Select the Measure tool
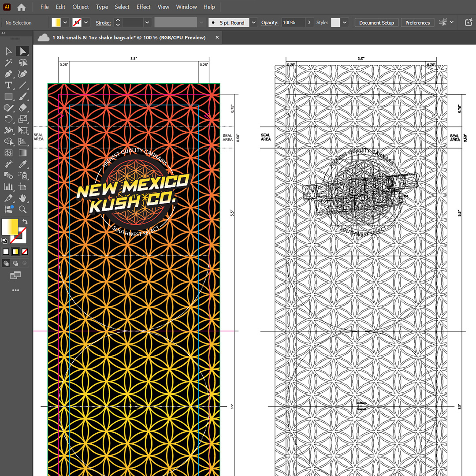 (8, 164)
